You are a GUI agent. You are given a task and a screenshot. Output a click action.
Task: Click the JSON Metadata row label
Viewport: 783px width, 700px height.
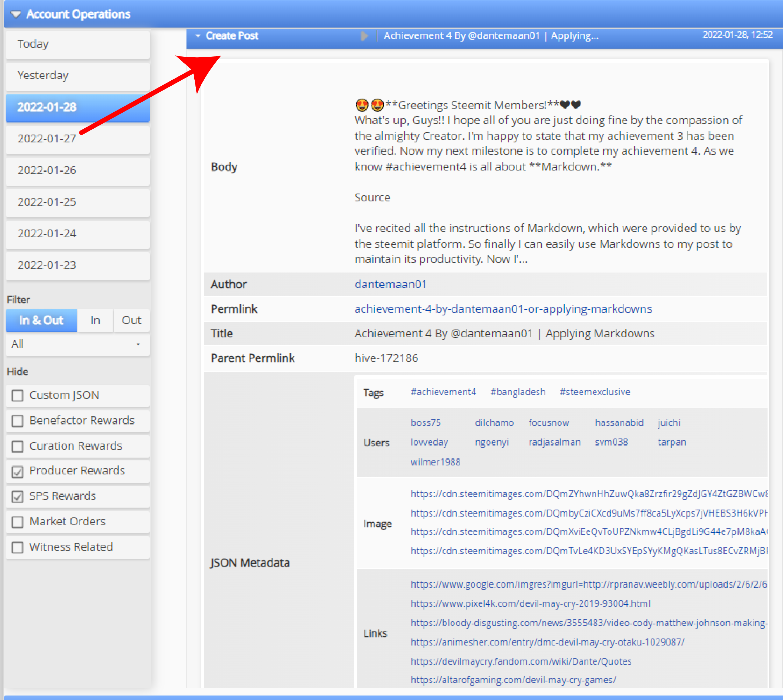(x=250, y=563)
